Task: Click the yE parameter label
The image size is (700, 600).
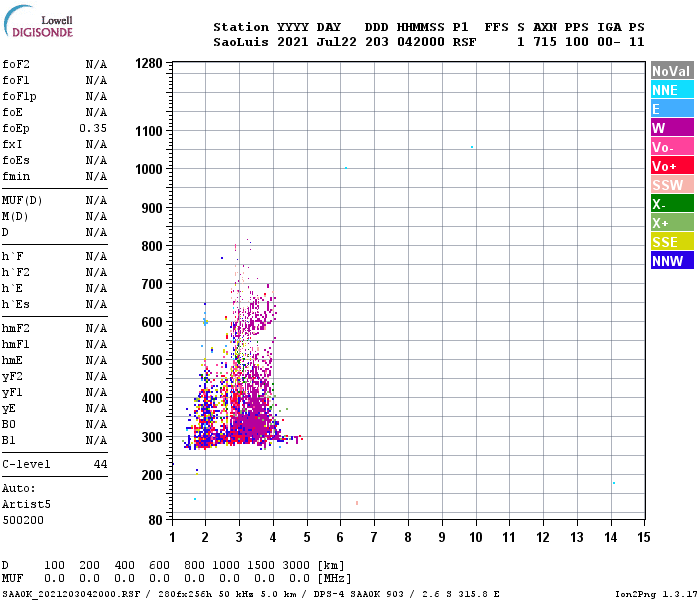Action: (x=9, y=408)
